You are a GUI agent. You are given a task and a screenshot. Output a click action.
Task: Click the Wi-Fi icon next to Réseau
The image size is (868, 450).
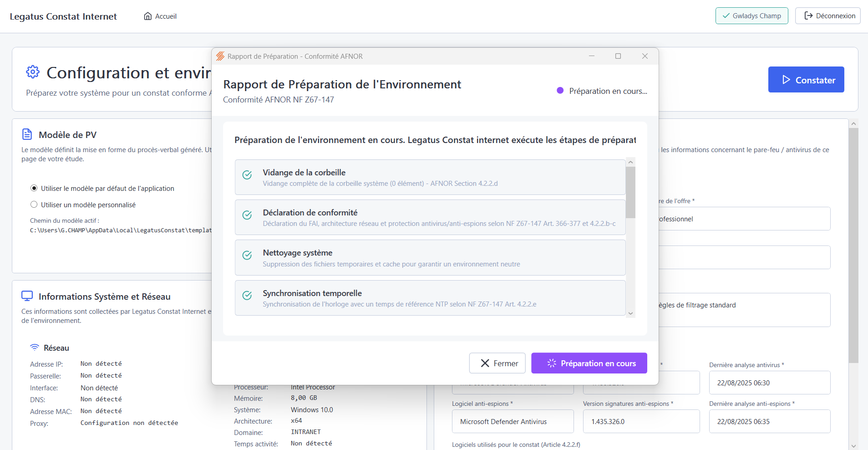(35, 348)
